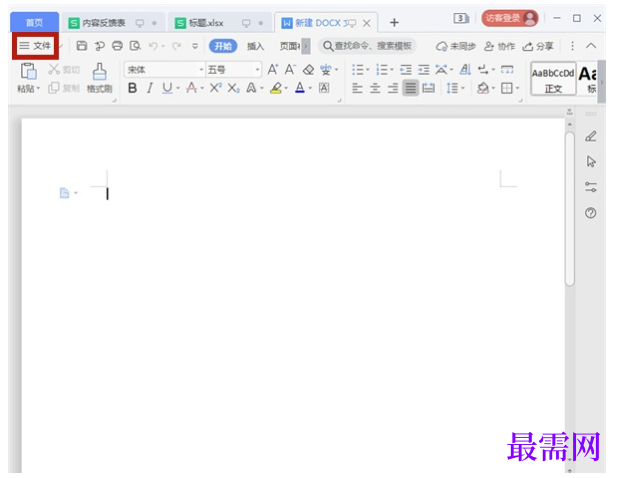Open the paste options dropdown arrow
619x478 pixels.
pos(38,88)
